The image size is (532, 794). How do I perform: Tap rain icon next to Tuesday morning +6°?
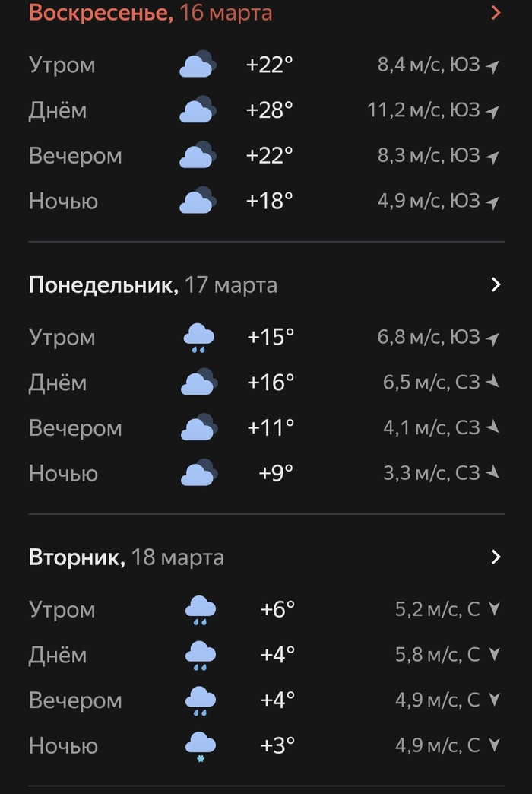point(201,610)
